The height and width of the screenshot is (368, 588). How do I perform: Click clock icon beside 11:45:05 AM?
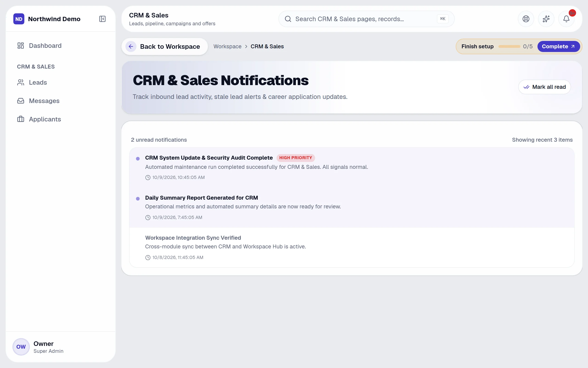click(148, 258)
